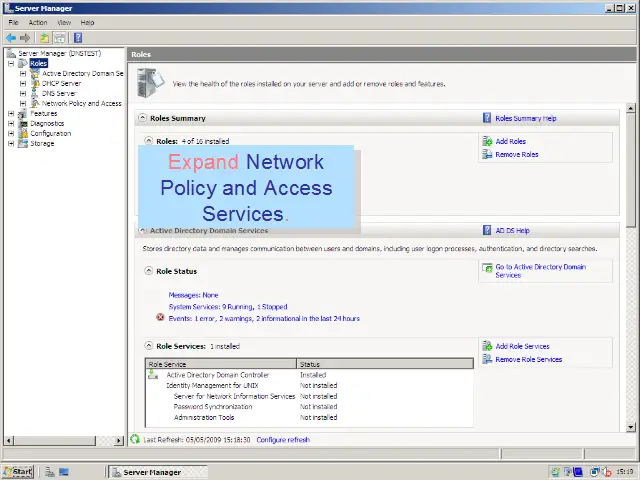Click the Show/Hide console tree toolbar icon
The height and width of the screenshot is (480, 640).
[60, 38]
